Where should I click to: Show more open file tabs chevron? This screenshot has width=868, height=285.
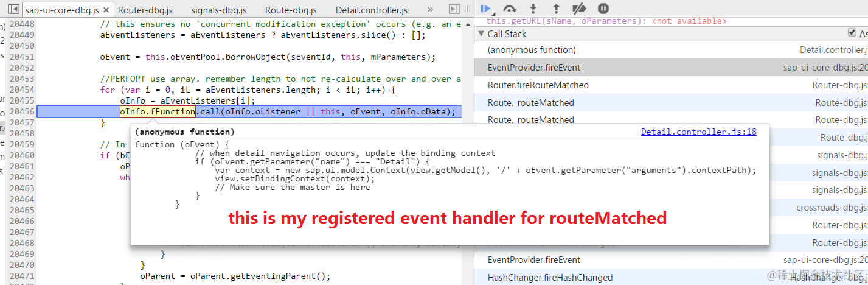(430, 9)
